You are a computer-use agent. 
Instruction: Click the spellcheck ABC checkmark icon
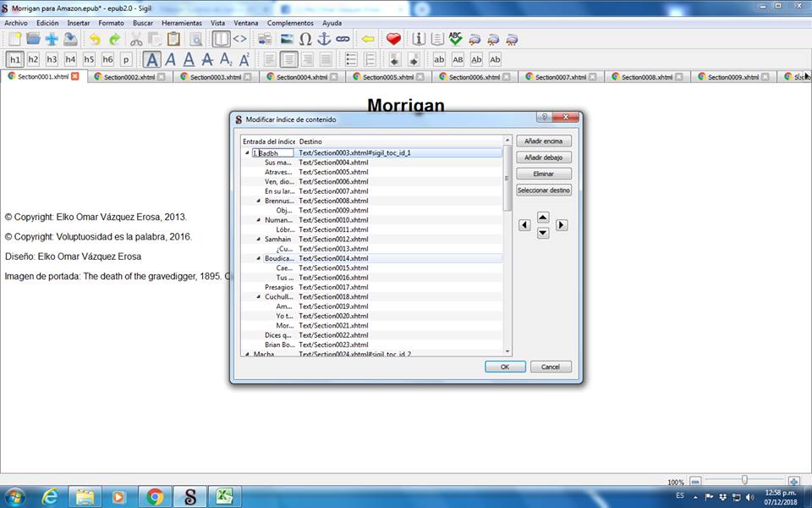pos(456,39)
